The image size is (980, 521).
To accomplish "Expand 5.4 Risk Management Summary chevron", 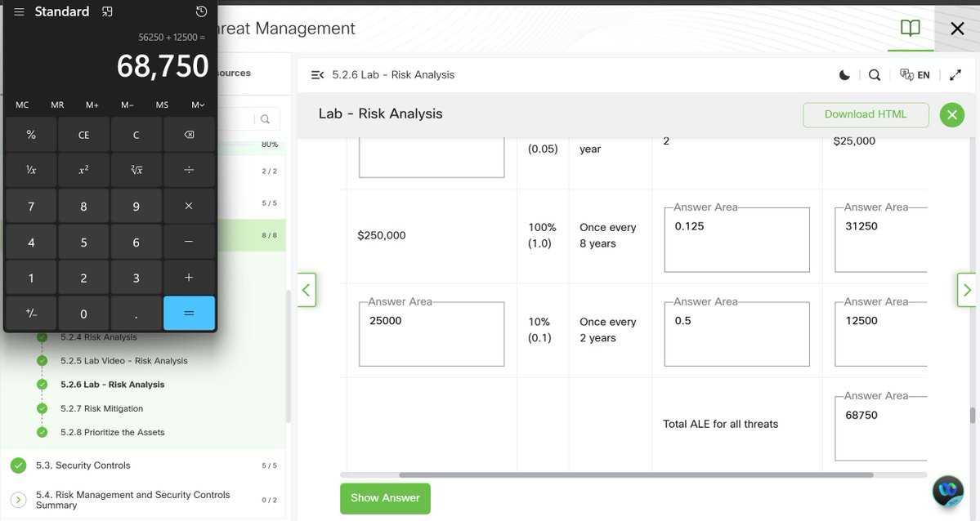I will point(19,500).
